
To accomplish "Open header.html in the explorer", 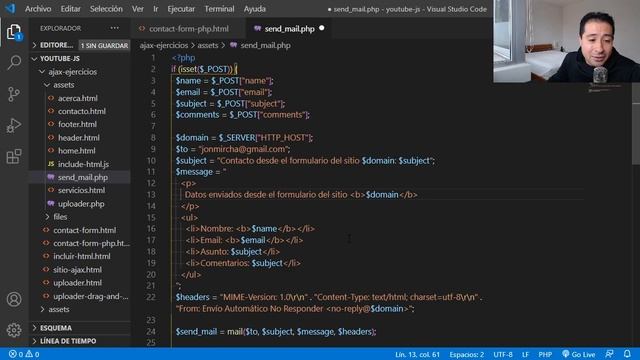I will point(78,138).
